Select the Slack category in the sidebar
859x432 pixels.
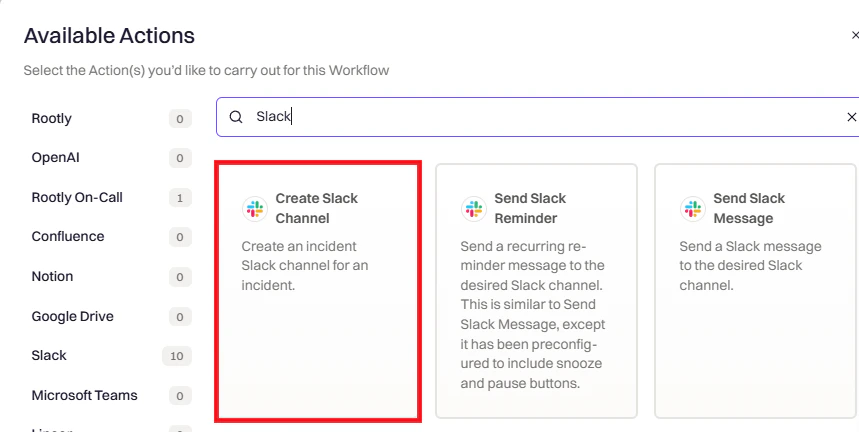click(49, 356)
